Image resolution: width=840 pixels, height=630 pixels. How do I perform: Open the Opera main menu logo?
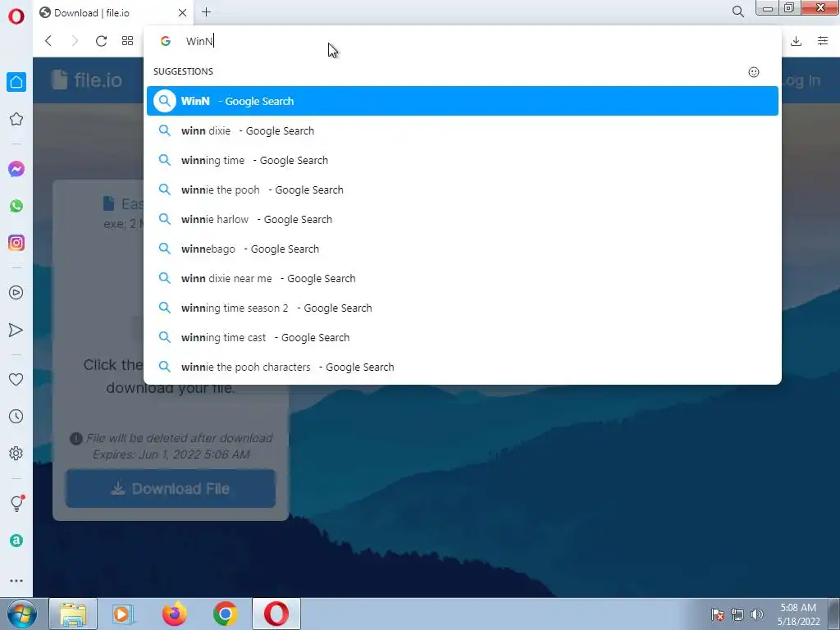pos(16,16)
